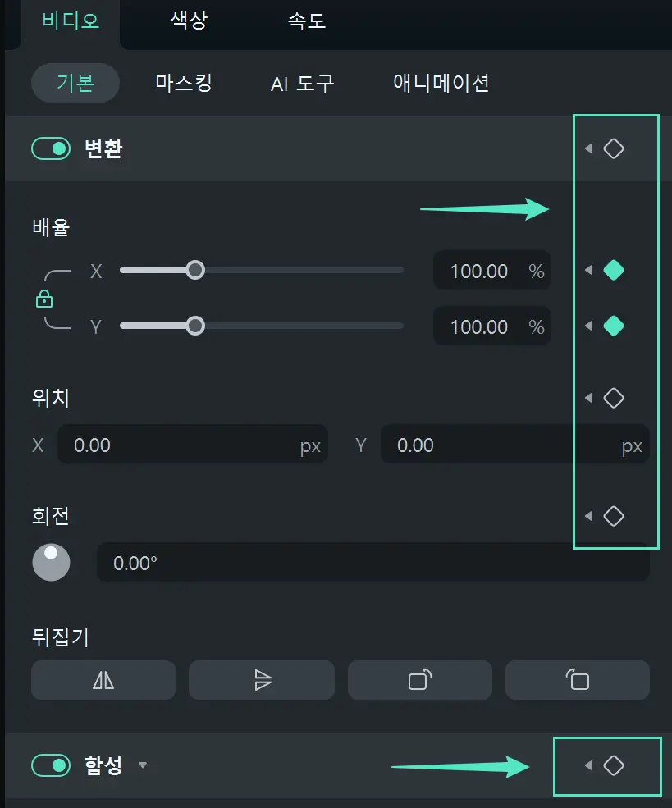The width and height of the screenshot is (672, 808).
Task: Go to previous keyframe for 배율 X
Action: coord(588,270)
